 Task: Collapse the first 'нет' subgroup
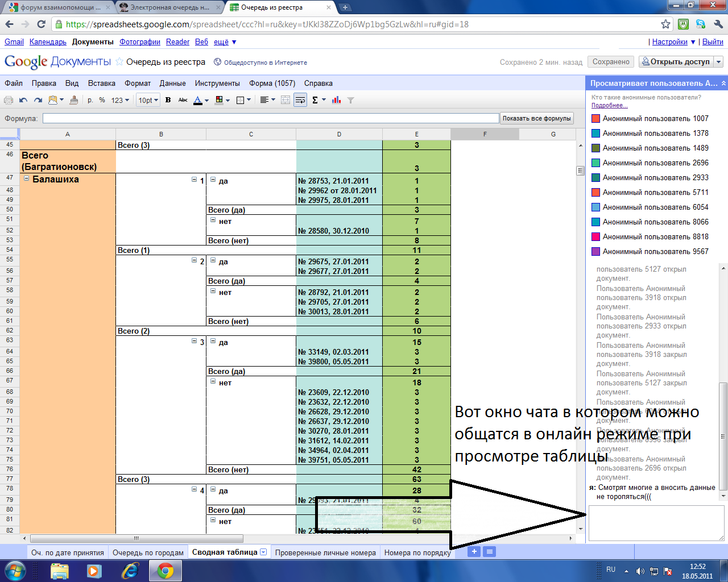pyautogui.click(x=213, y=220)
